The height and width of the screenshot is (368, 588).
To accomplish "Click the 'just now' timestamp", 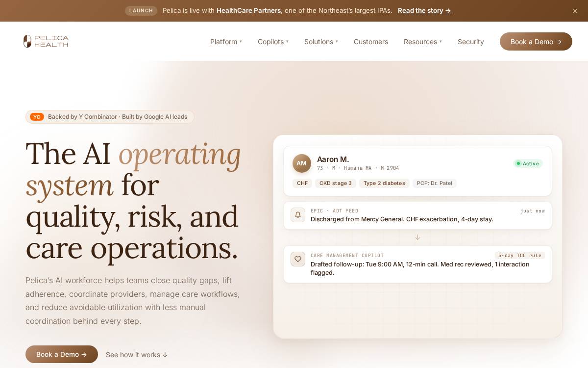I will click(x=533, y=211).
